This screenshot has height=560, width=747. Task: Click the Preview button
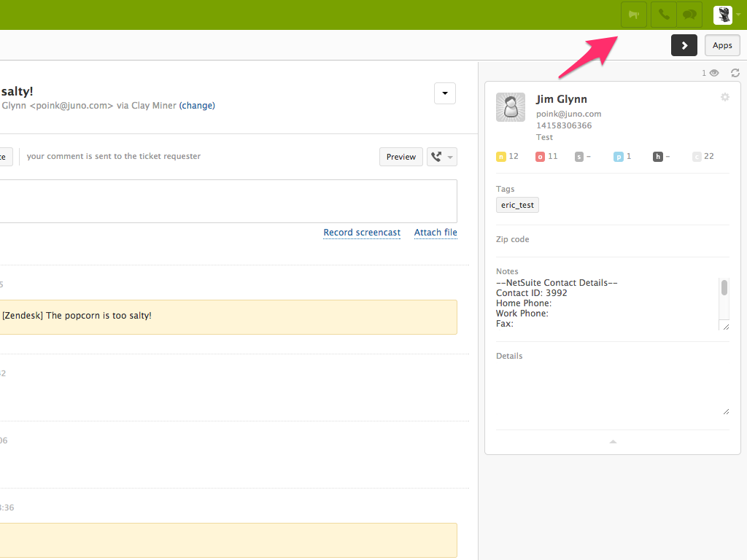400,156
